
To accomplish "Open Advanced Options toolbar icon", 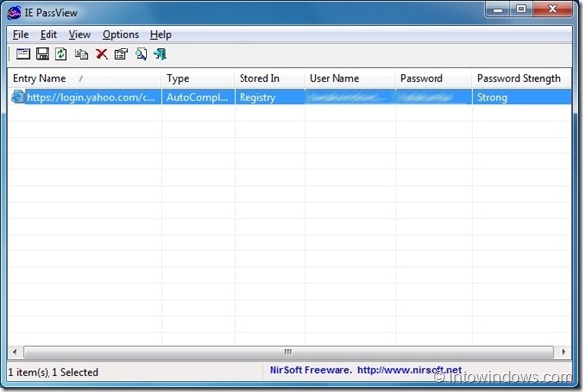I will [121, 54].
